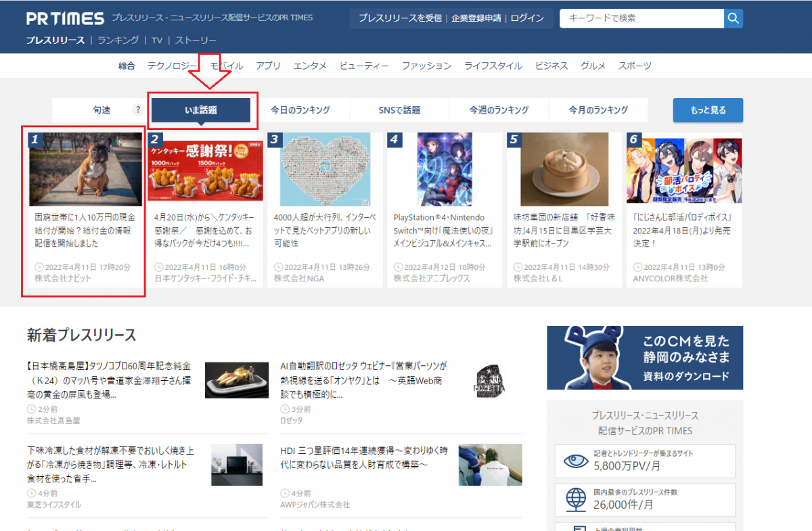The width and height of the screenshot is (812, 531).
Task: Select the いま話題 tab
Action: (x=201, y=110)
